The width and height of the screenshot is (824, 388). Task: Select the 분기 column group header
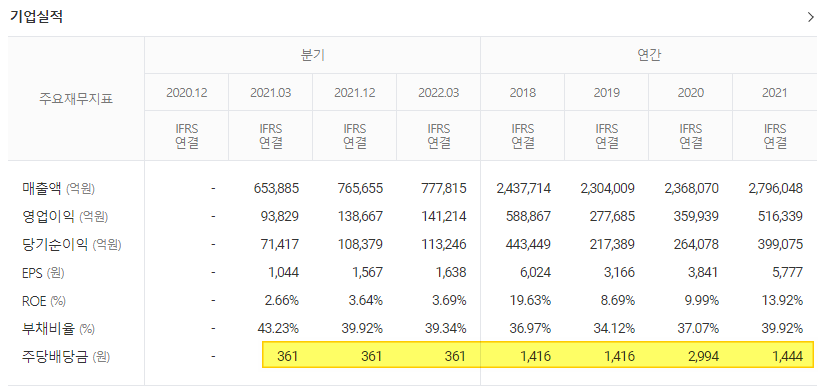click(x=312, y=55)
